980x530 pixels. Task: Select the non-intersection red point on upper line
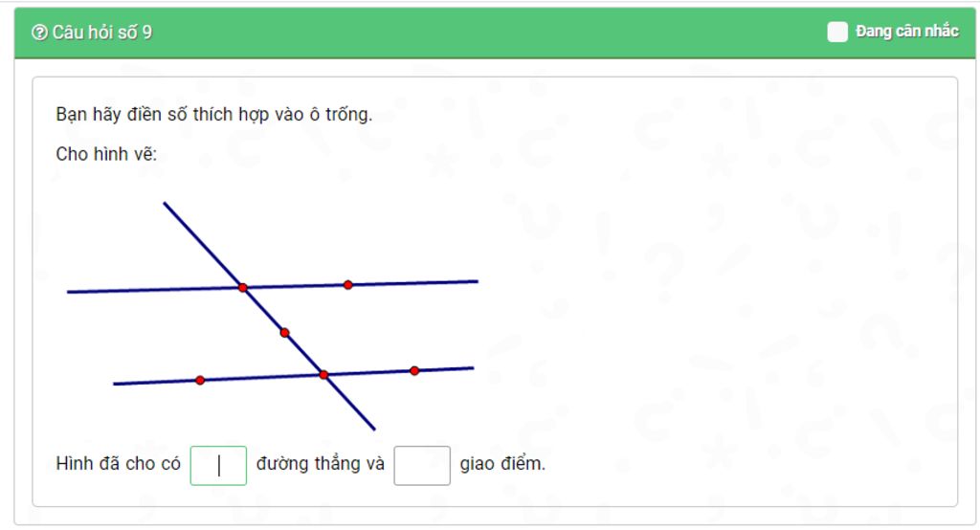[x=348, y=285]
